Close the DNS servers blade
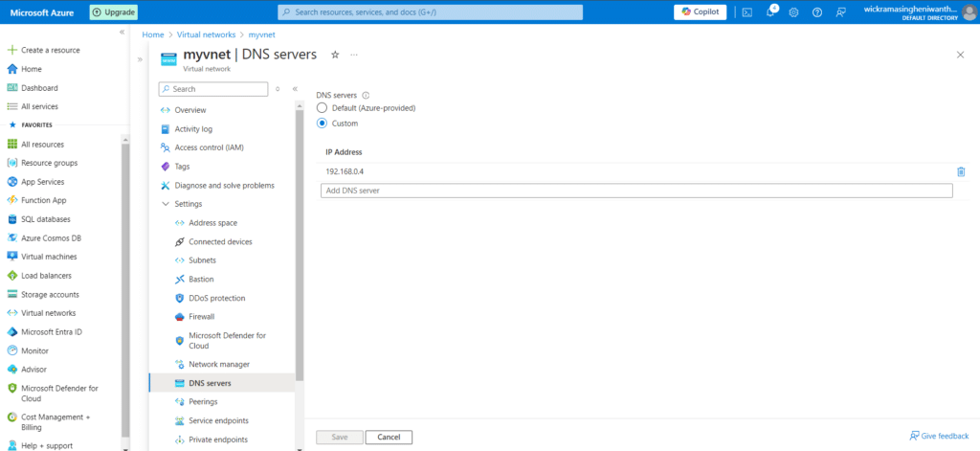 point(960,56)
